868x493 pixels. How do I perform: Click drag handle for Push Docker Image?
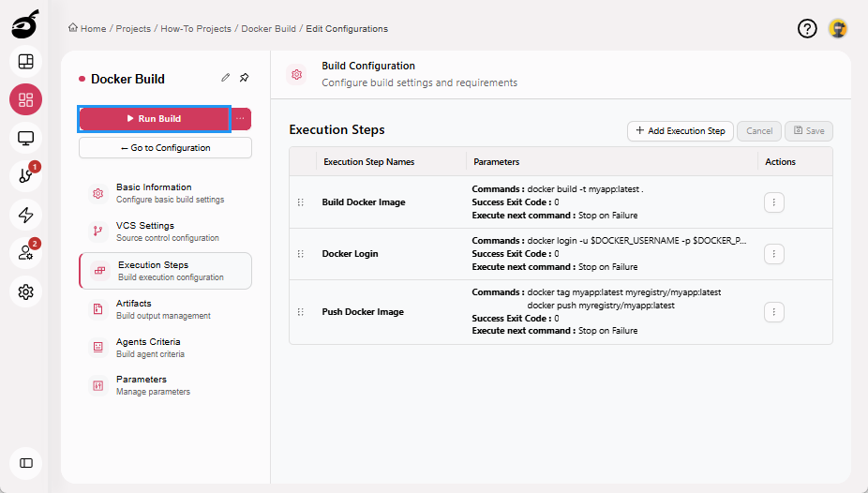(x=301, y=311)
